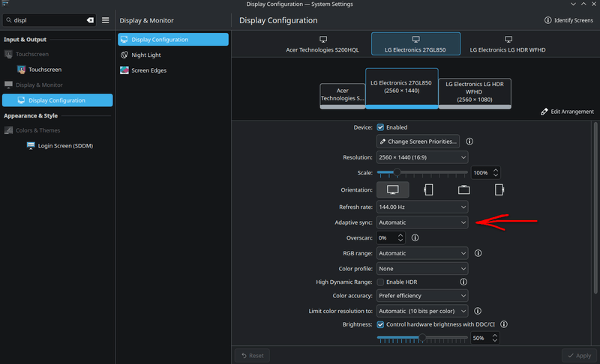Screen dimensions: 600x364
Task: Select LG HDR WFHD screen in arrangement
Action: click(x=475, y=94)
